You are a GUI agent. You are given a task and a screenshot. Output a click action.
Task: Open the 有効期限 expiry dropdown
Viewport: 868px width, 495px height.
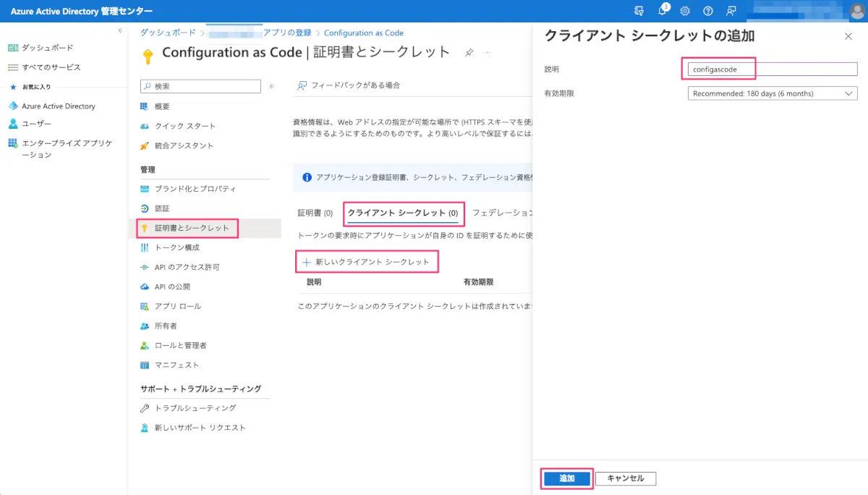[772, 93]
